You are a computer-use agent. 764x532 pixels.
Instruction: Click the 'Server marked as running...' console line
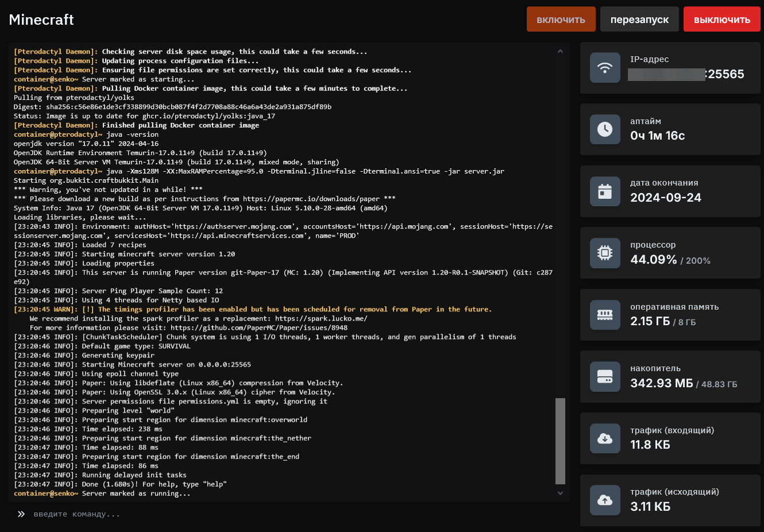[102, 494]
